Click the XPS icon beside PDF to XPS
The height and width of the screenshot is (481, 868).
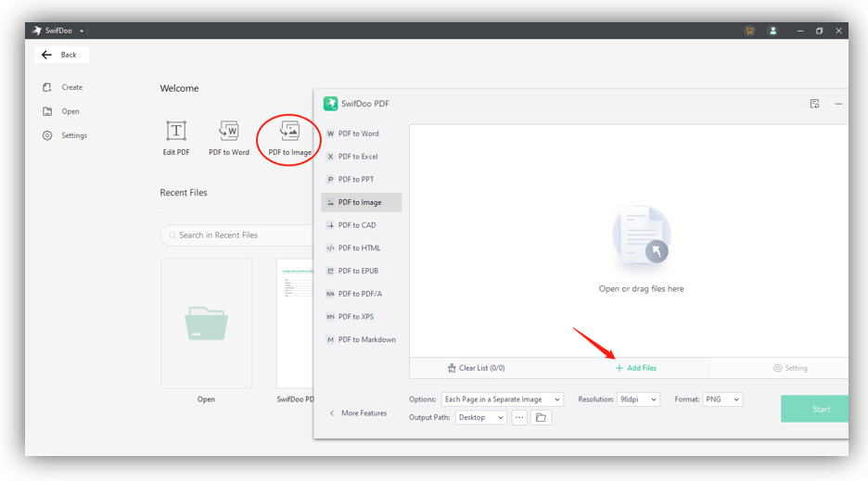[330, 317]
